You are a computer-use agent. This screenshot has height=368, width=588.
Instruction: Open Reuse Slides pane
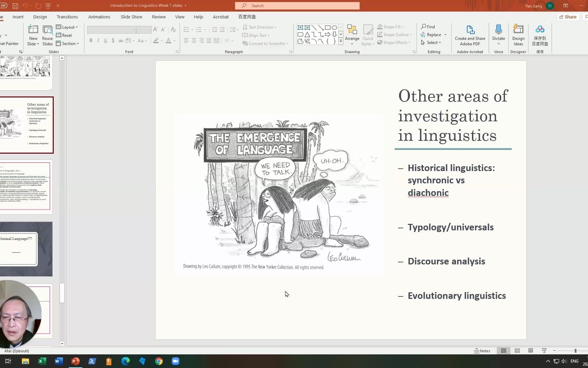47,35
